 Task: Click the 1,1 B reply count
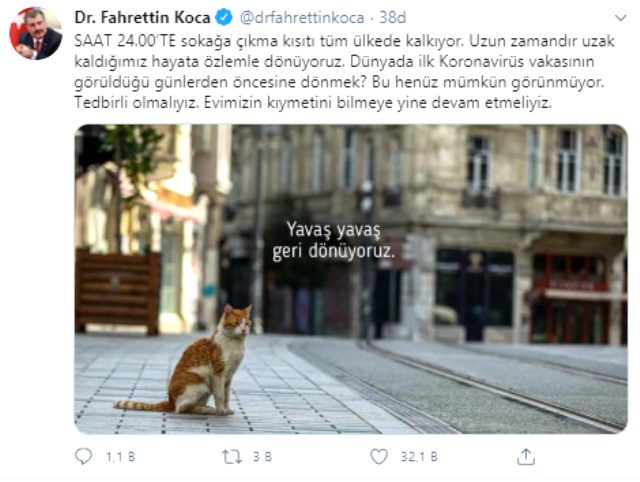(120, 457)
